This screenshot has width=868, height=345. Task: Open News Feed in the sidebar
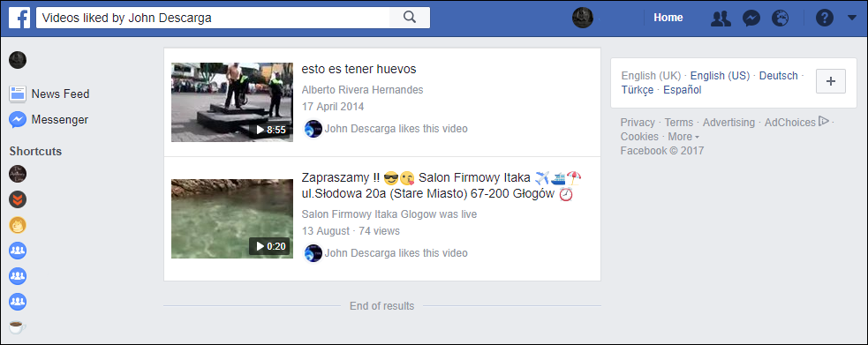coord(60,94)
